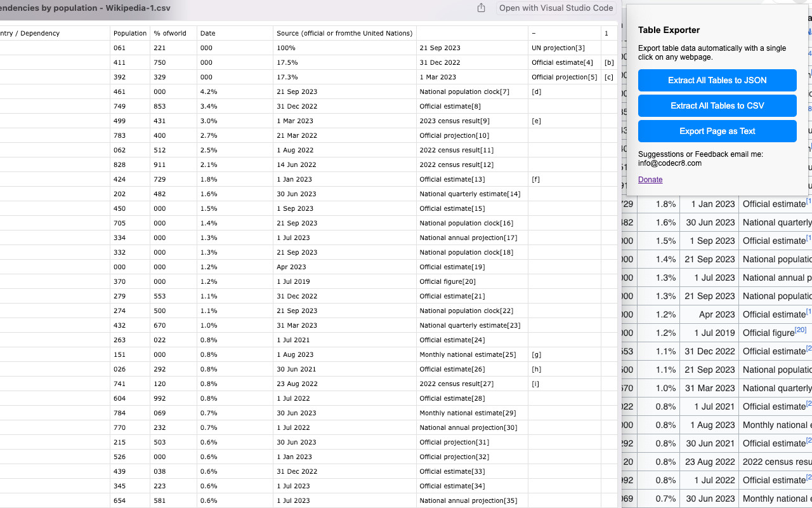The image size is (812, 508).
Task: Click the footnote marker [b]
Action: click(608, 62)
